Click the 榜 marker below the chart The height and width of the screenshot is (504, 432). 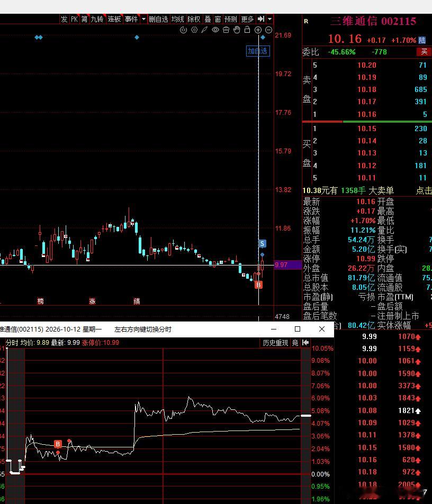40,301
